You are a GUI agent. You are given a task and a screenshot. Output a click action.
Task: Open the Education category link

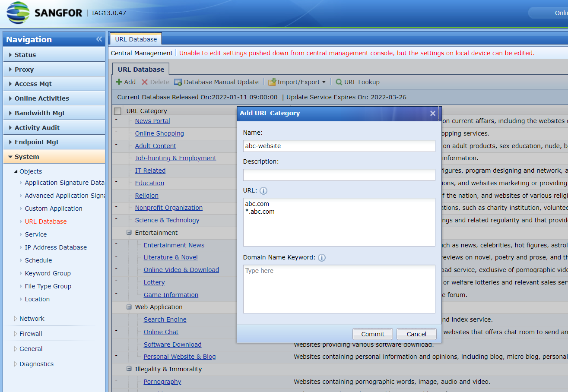tap(149, 183)
